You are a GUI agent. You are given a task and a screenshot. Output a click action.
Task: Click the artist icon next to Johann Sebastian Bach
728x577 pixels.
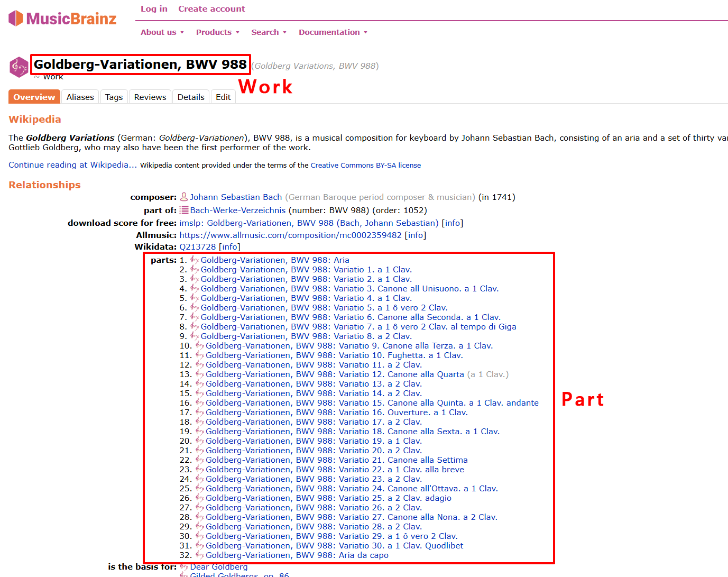pyautogui.click(x=184, y=197)
